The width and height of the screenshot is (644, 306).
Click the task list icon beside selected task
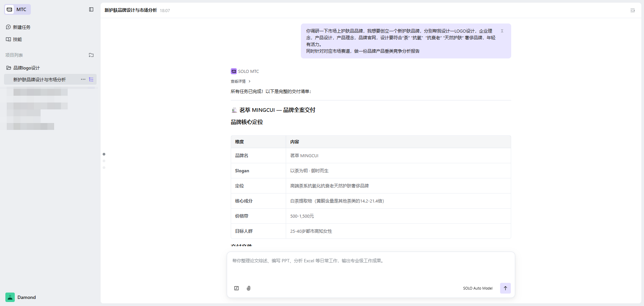[x=91, y=80]
